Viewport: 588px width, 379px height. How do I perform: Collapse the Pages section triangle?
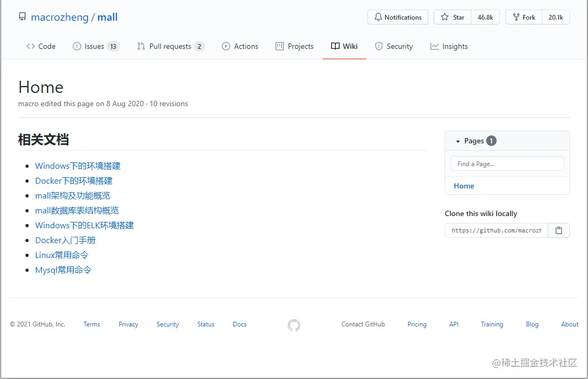pyautogui.click(x=457, y=142)
